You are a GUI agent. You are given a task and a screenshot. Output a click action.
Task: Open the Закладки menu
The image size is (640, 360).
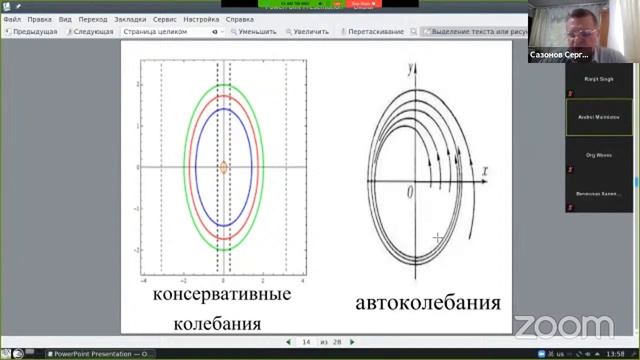pyautogui.click(x=130, y=19)
